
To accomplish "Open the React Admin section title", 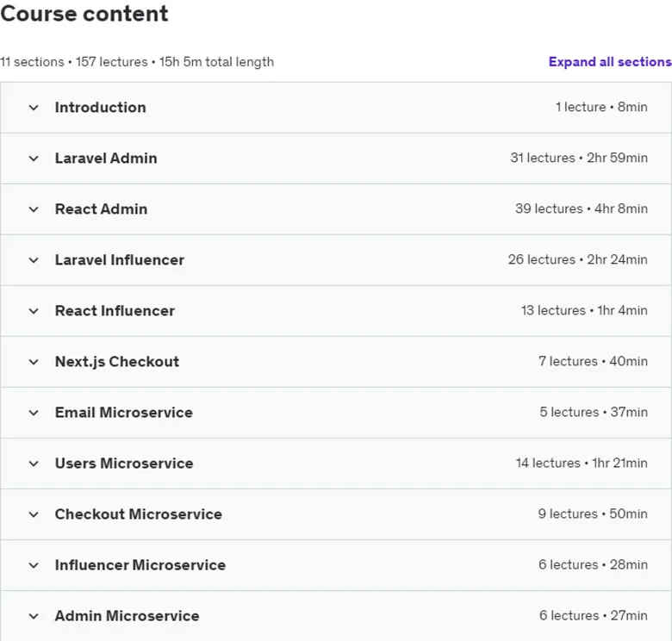I will point(101,209).
